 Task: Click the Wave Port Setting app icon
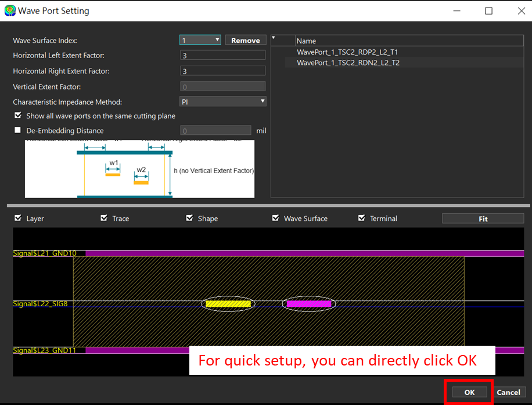[x=10, y=10]
